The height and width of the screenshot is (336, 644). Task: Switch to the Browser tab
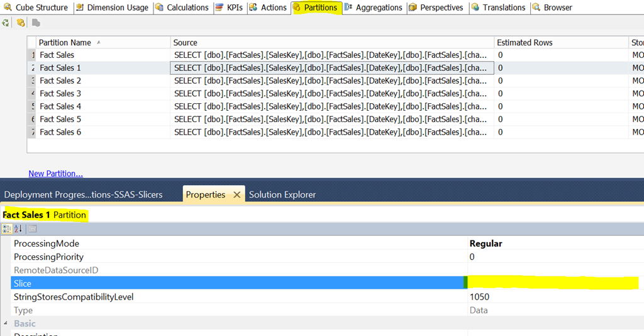tap(552, 8)
